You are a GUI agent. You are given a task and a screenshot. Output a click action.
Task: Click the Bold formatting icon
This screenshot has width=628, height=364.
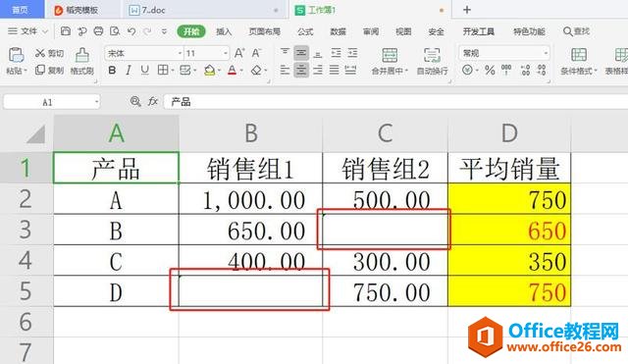tap(112, 71)
